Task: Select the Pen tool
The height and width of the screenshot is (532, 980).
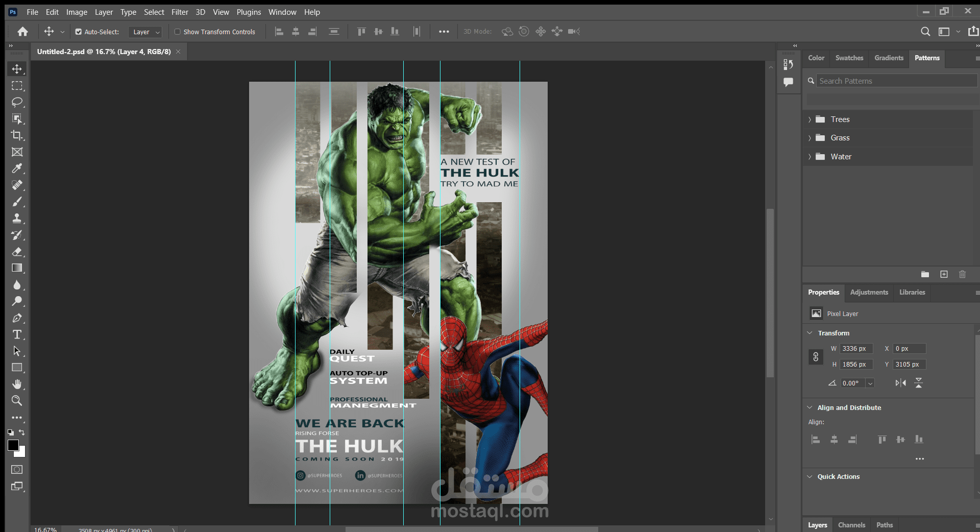Action: tap(17, 318)
